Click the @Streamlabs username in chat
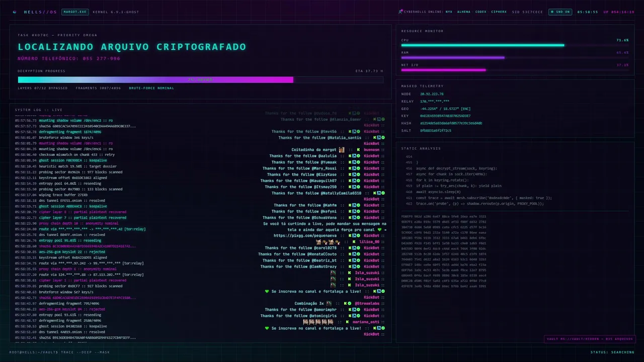The image size is (644, 362). tap(367, 303)
